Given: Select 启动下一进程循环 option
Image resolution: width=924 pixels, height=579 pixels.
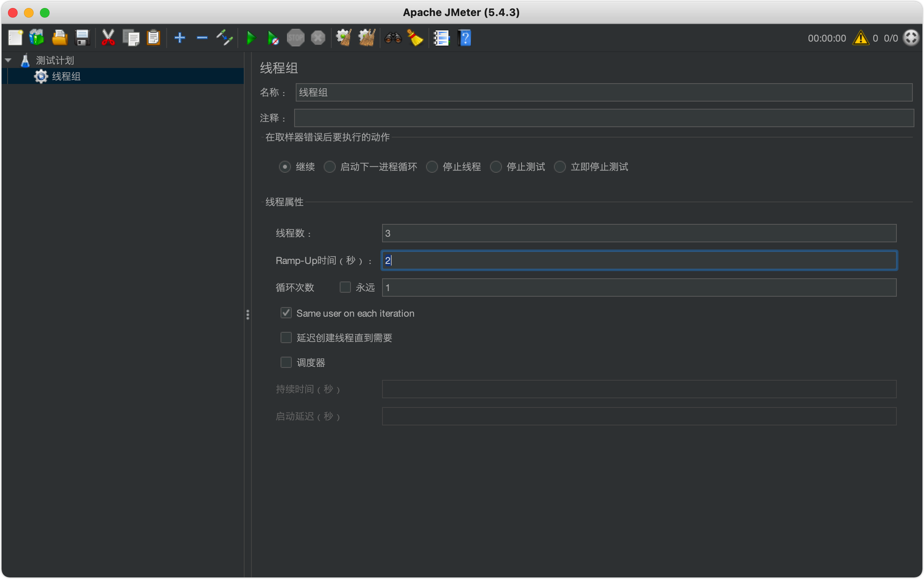Looking at the screenshot, I should pos(329,167).
